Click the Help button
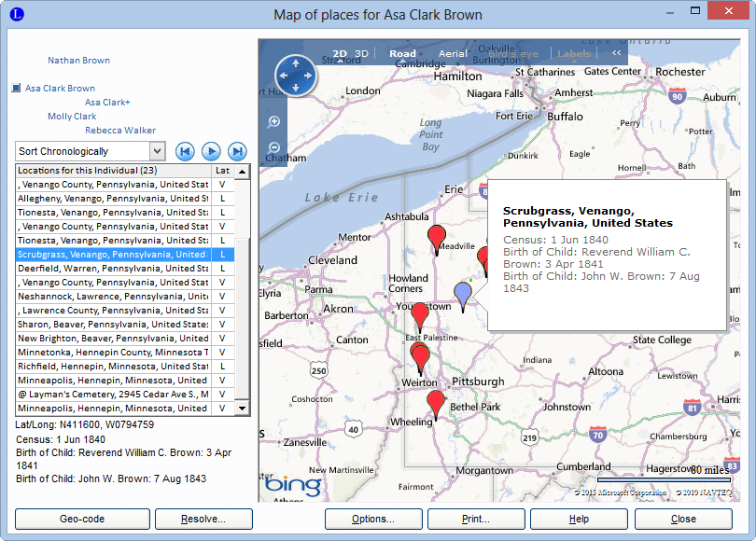 tap(579, 519)
